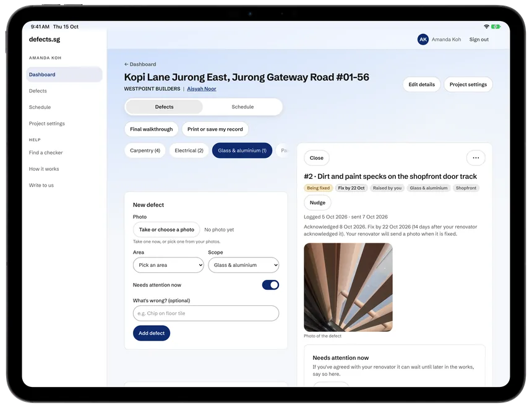Click the AK user avatar
The width and height of the screenshot is (532, 408).
pos(423,40)
